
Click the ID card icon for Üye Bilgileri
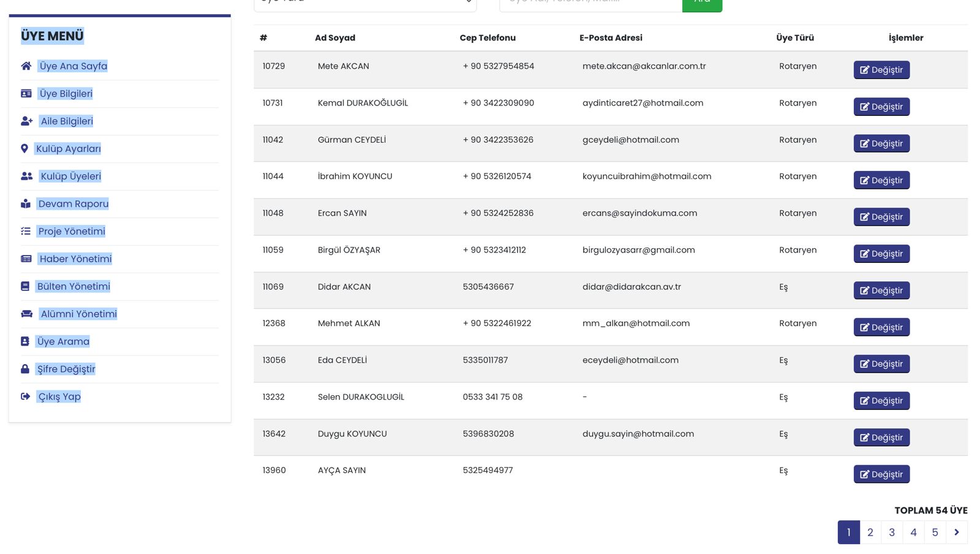pyautogui.click(x=26, y=94)
